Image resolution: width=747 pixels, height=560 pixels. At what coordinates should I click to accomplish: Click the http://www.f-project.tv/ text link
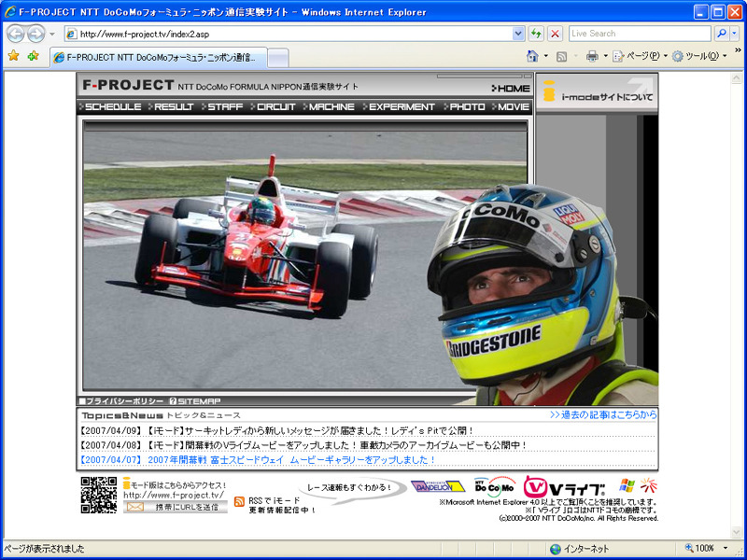(174, 496)
